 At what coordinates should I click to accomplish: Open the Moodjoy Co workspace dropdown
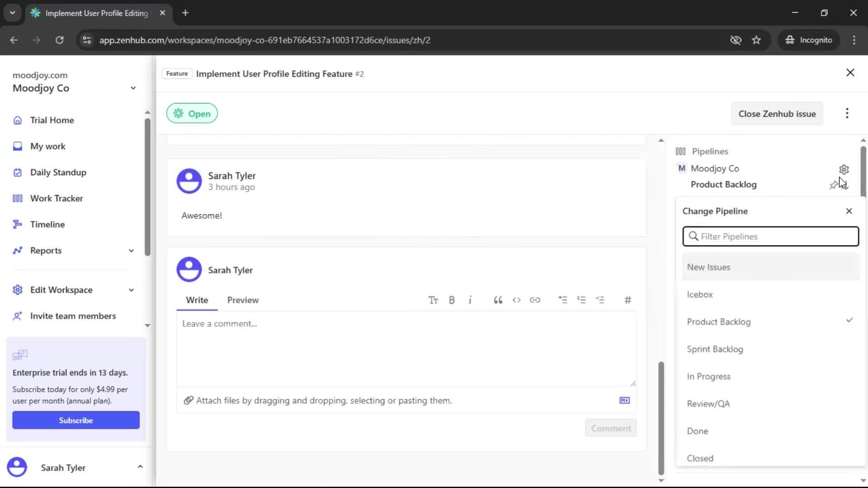[x=132, y=88]
